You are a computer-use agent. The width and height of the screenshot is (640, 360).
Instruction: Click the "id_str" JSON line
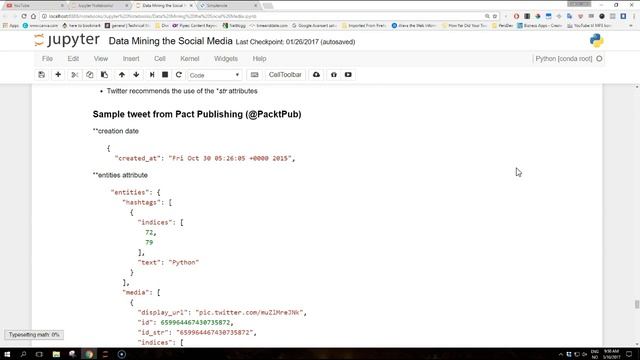(197, 333)
